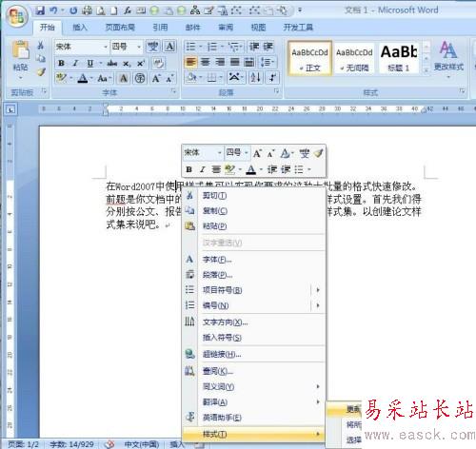Click the Undo arrow in quick access toolbar
The height and width of the screenshot is (449, 476).
click(53, 10)
